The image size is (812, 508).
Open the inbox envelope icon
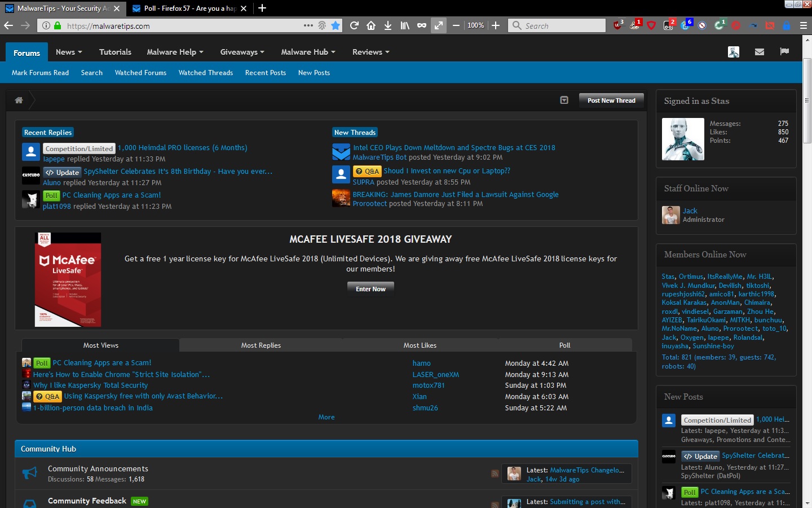coord(760,52)
